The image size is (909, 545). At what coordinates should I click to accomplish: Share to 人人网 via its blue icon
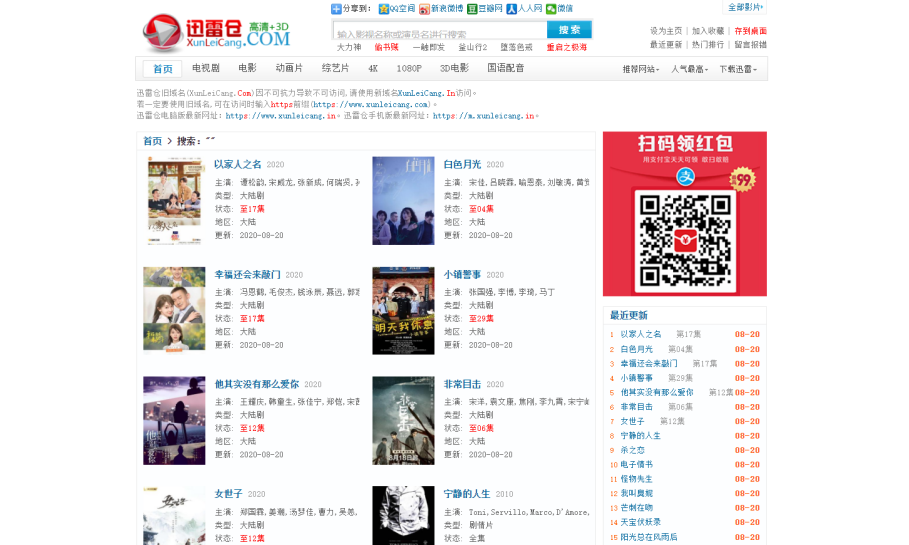click(511, 9)
